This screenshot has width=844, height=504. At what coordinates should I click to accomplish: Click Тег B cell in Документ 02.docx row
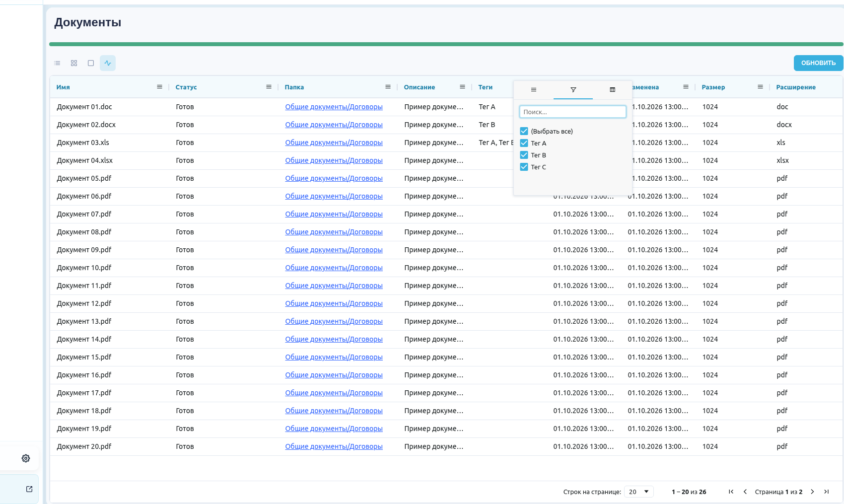click(x=487, y=125)
